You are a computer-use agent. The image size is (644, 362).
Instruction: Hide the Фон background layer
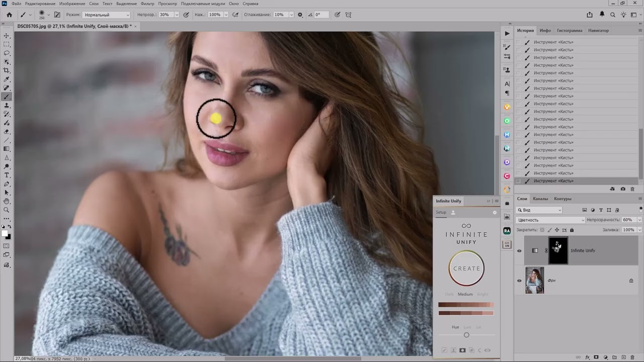pos(519,281)
